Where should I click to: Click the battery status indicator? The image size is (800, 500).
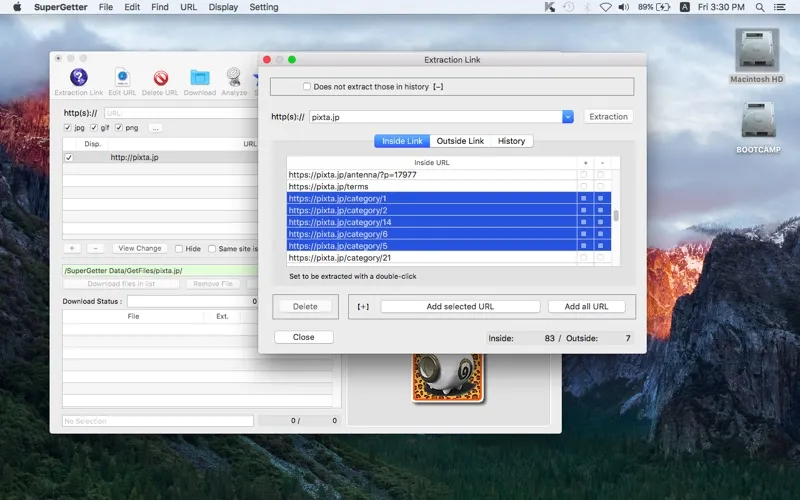[654, 7]
